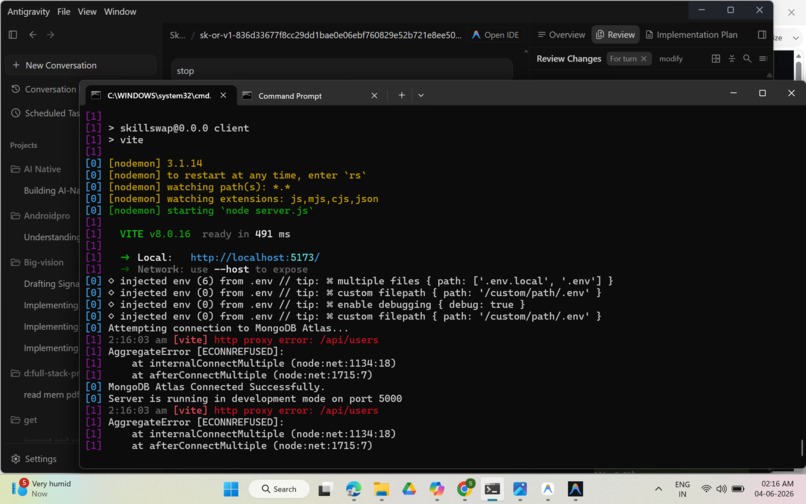Screen dimensions: 806x504
Task: Open the dropdown chevron in the background window
Action: coord(796,38)
